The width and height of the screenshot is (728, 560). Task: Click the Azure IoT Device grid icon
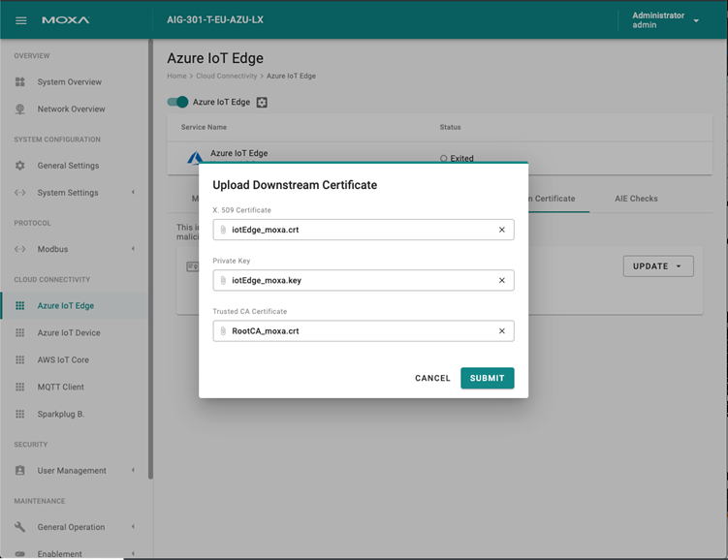(x=20, y=332)
